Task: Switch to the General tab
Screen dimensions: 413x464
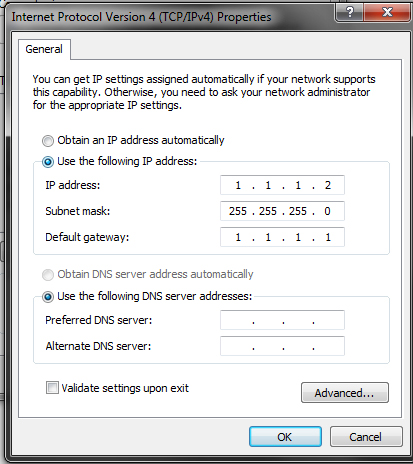Action: (x=44, y=49)
